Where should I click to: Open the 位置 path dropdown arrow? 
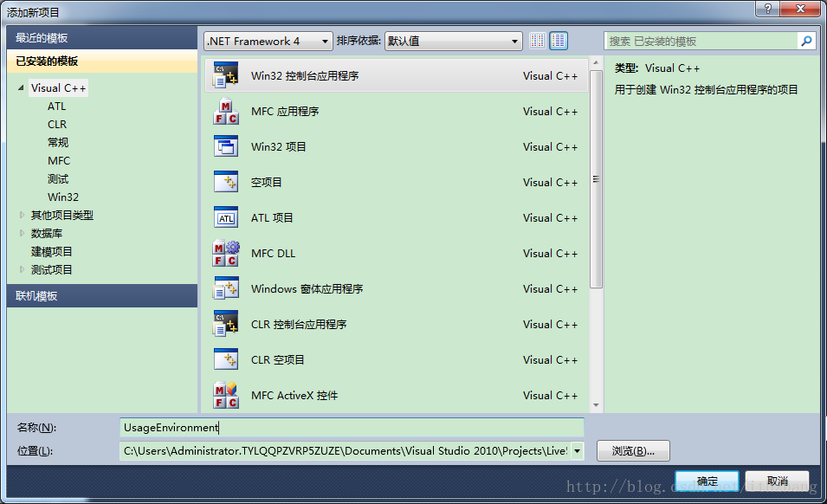(578, 451)
